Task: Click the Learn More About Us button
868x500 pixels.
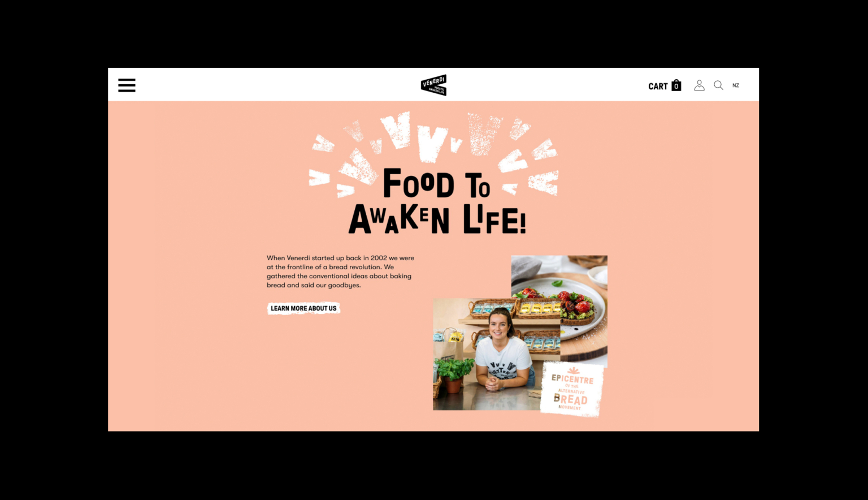Action: (x=303, y=308)
